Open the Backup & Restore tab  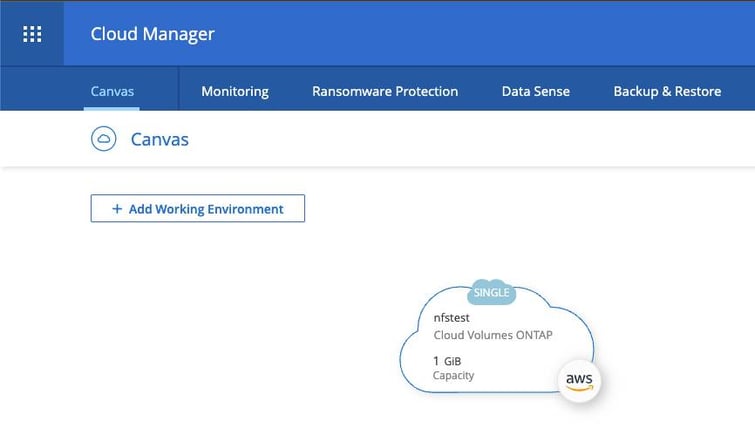click(667, 91)
